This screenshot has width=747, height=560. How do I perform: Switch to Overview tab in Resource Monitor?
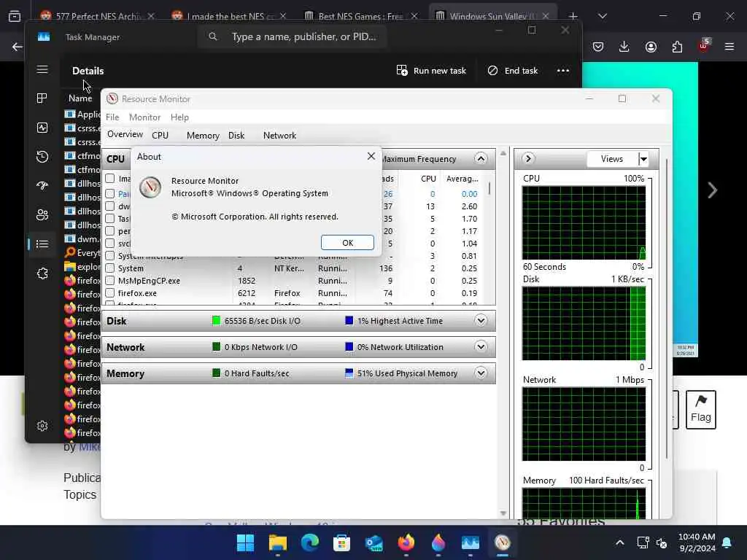125,135
